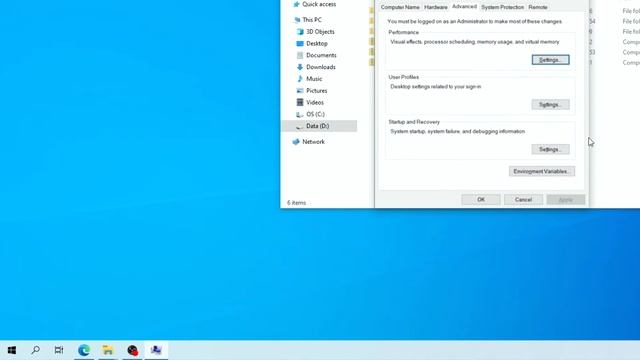The height and width of the screenshot is (360, 640).
Task: Click the red round app taskbar icon
Action: [x=132, y=350]
